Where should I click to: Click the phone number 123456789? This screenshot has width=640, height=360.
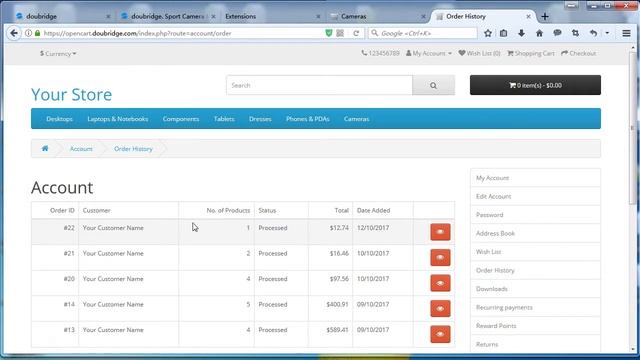click(x=380, y=53)
